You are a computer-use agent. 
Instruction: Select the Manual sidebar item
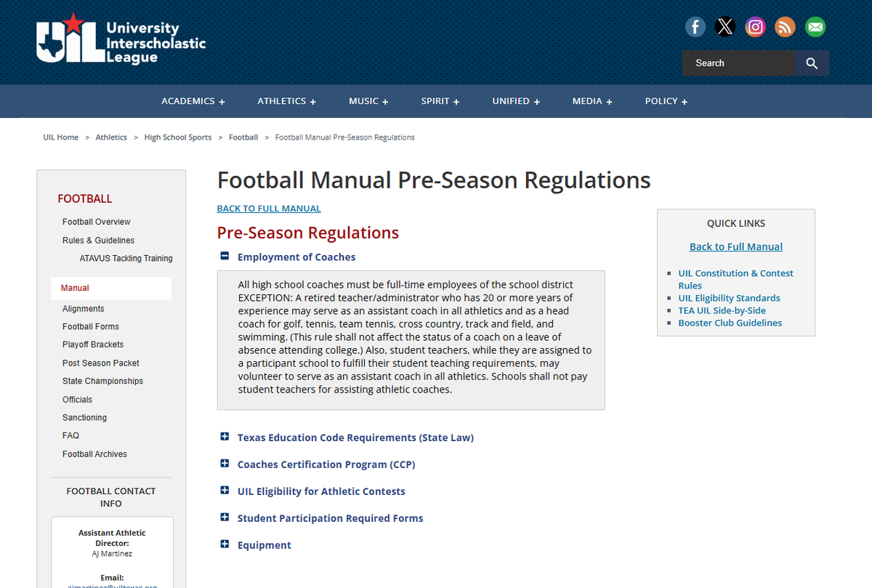[111, 288]
